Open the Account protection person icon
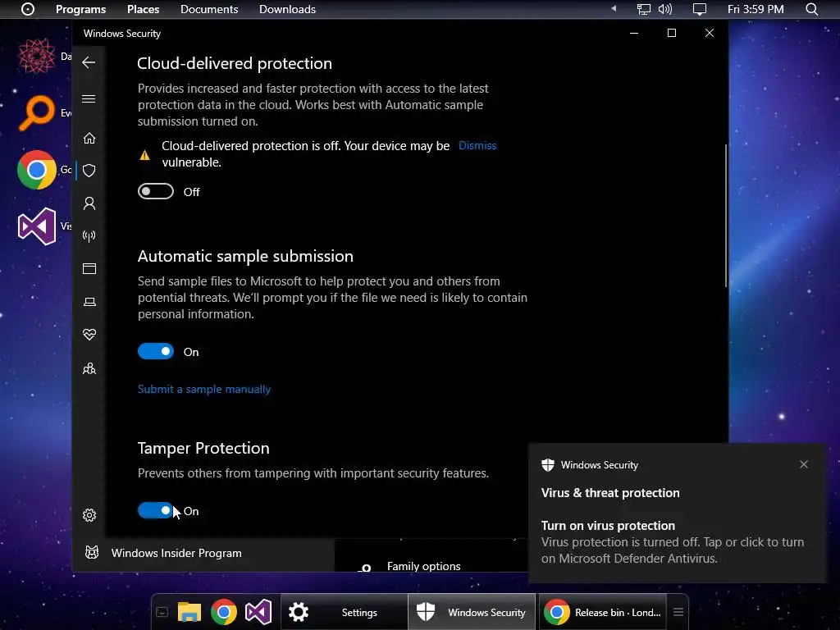The width and height of the screenshot is (840, 630). (x=89, y=203)
